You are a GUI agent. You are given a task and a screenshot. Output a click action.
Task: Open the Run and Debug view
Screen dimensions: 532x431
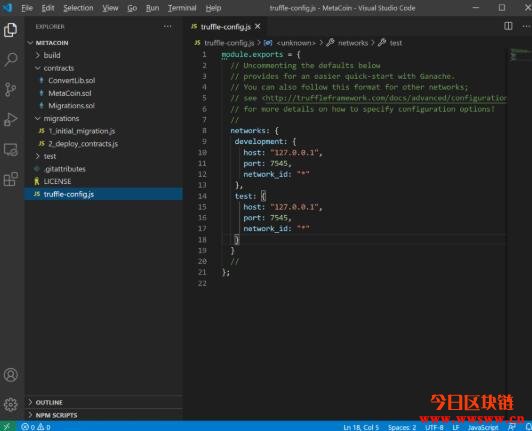tap(11, 119)
